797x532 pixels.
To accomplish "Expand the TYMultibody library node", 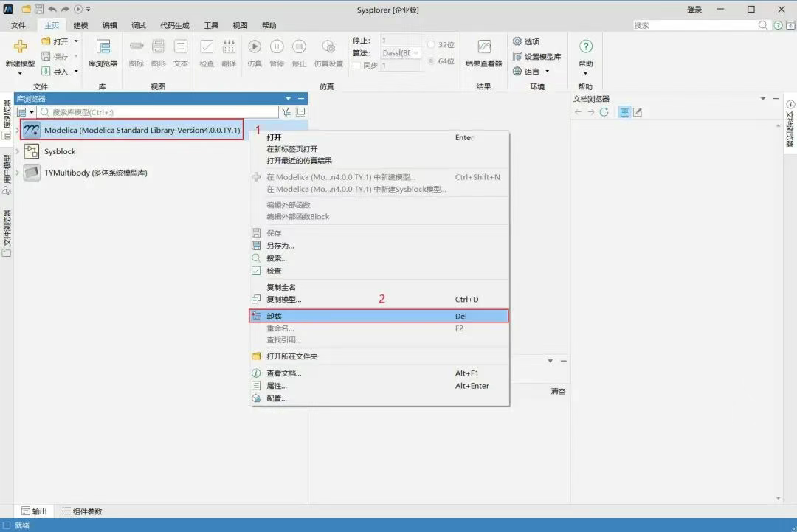I will [18, 173].
